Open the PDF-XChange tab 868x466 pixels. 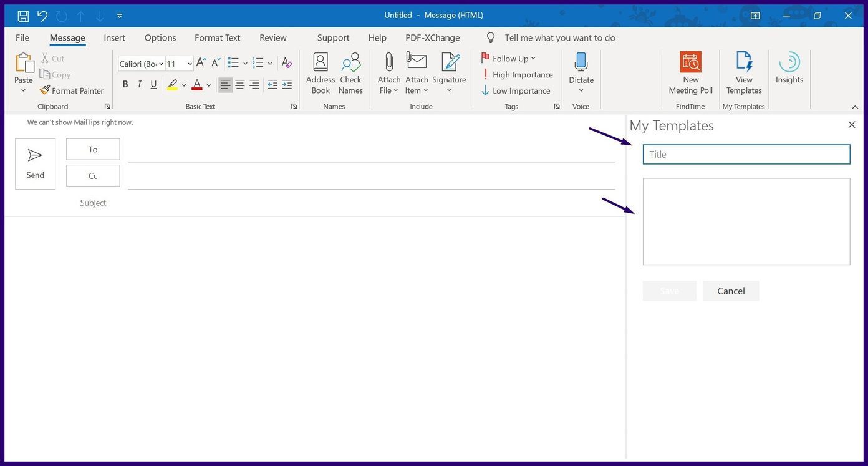pos(433,37)
